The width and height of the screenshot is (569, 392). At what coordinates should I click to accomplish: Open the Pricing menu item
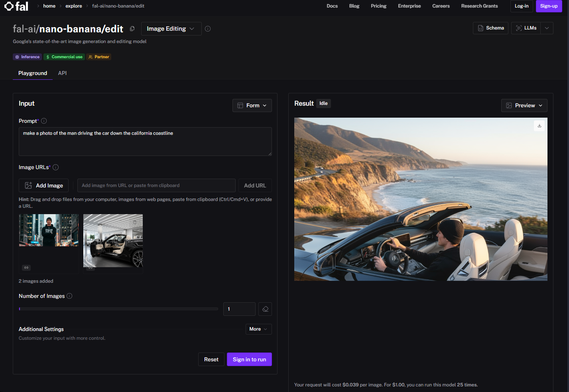click(x=378, y=6)
